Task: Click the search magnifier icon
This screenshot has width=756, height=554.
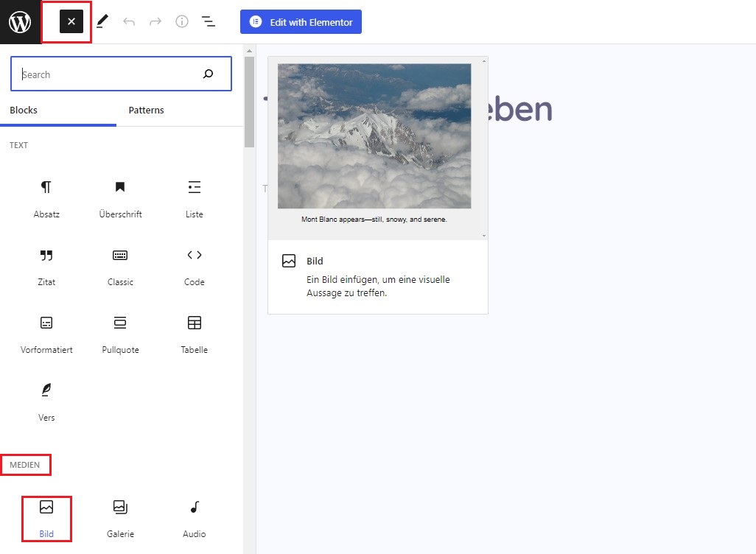Action: (208, 74)
